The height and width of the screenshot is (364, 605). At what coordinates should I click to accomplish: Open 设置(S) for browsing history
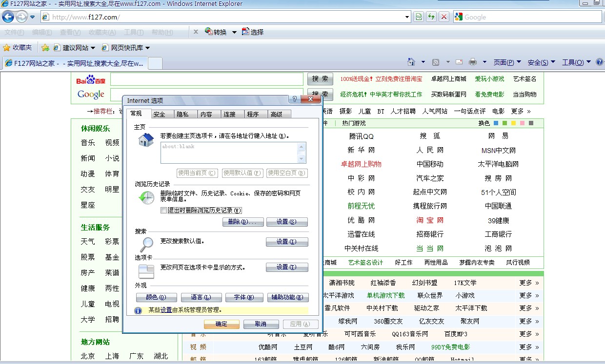coord(287,222)
